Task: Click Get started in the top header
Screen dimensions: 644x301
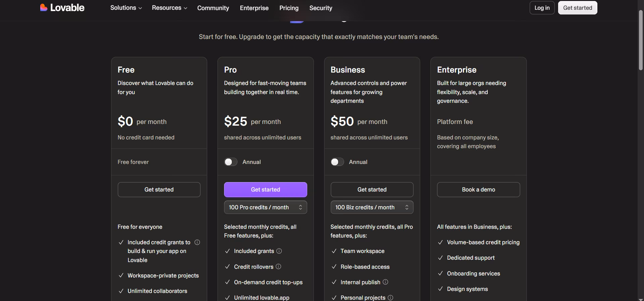Action: pos(578,8)
